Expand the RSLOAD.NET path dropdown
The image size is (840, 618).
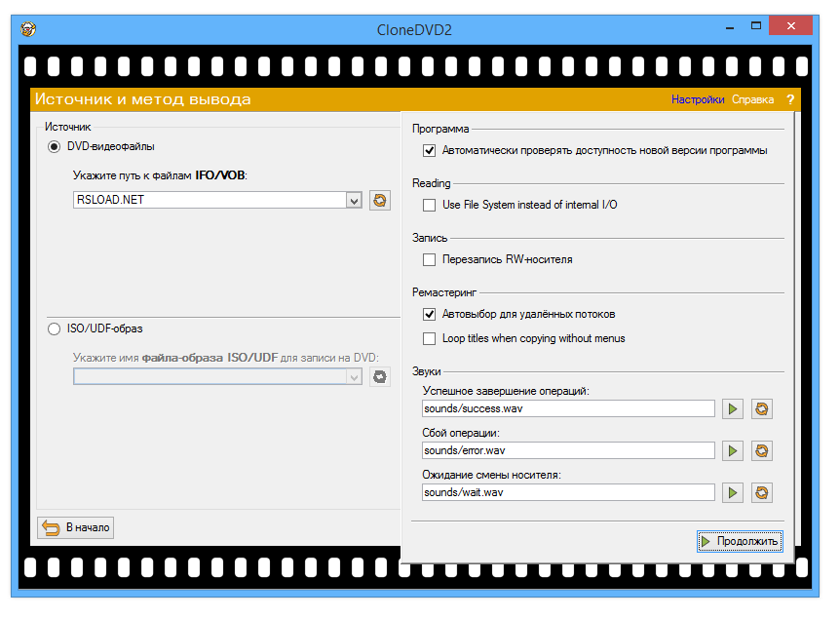coord(354,200)
